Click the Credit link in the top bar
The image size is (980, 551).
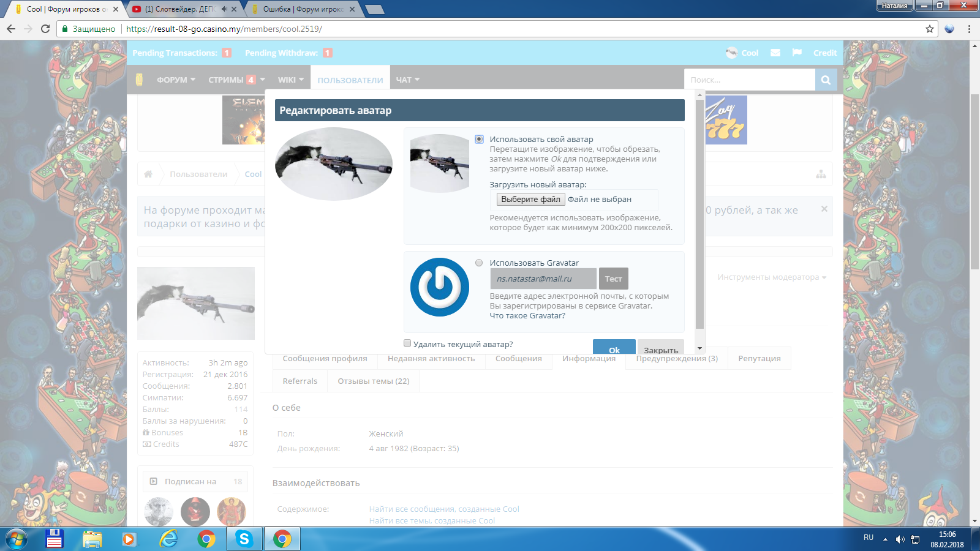click(x=824, y=53)
